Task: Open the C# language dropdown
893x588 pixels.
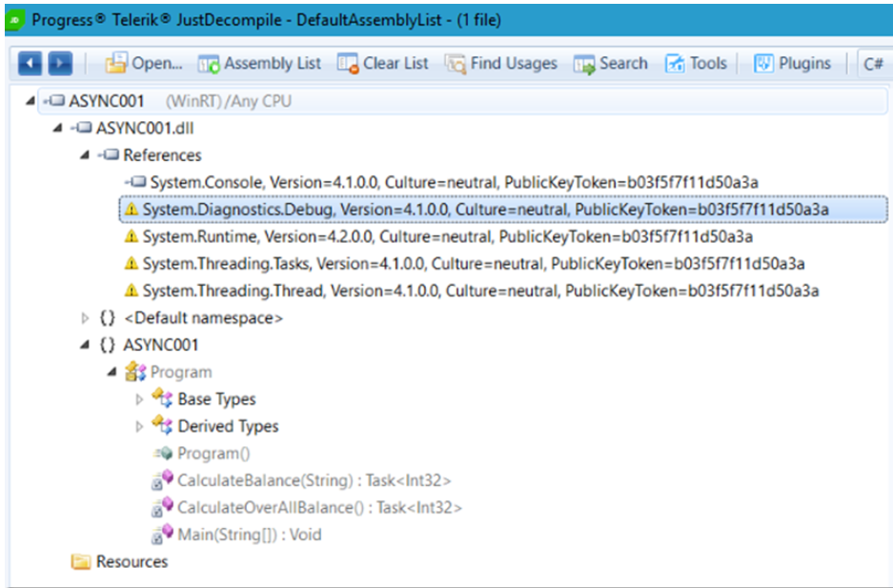Action: (x=872, y=64)
